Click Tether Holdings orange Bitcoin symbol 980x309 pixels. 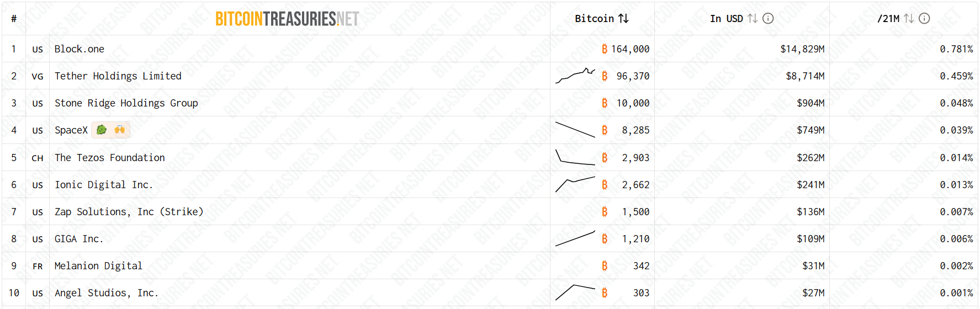tap(605, 76)
